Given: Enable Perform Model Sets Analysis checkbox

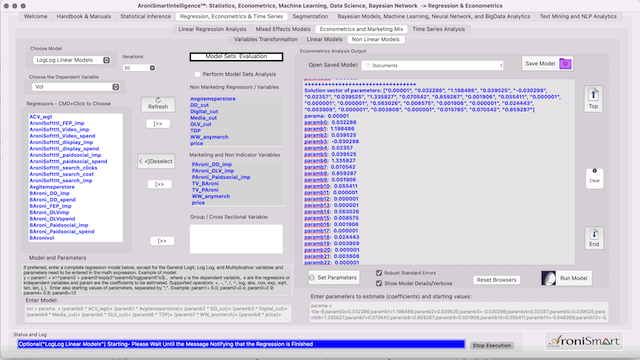Looking at the screenshot, I should click(198, 74).
